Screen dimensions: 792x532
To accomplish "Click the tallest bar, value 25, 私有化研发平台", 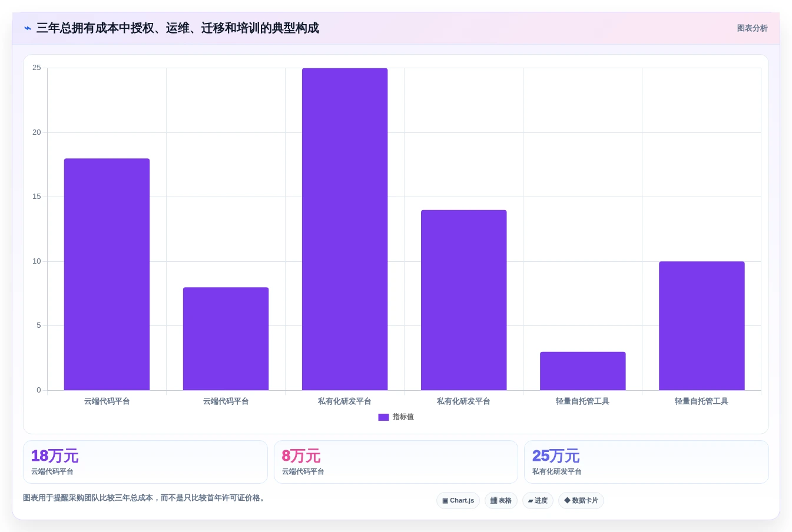I will 345,229.
